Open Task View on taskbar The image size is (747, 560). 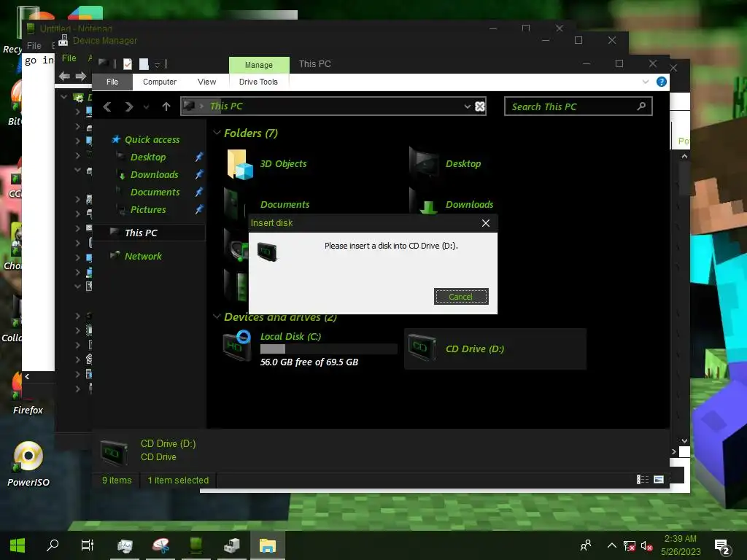(x=88, y=545)
